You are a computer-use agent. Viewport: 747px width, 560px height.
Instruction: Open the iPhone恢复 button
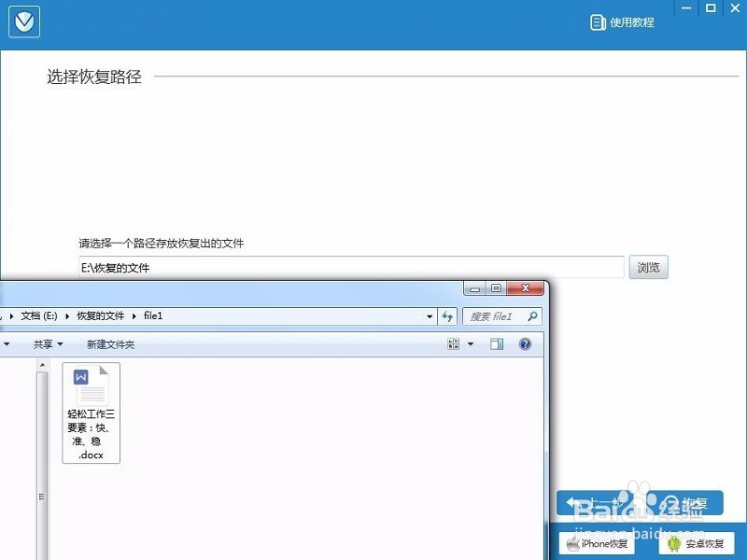pyautogui.click(x=597, y=543)
